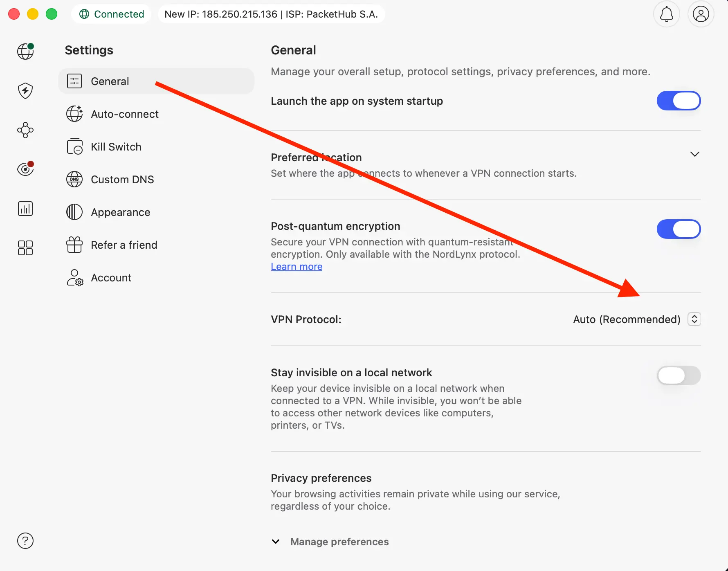This screenshot has width=728, height=571.
Task: Open the statistics bar chart icon
Action: (25, 209)
